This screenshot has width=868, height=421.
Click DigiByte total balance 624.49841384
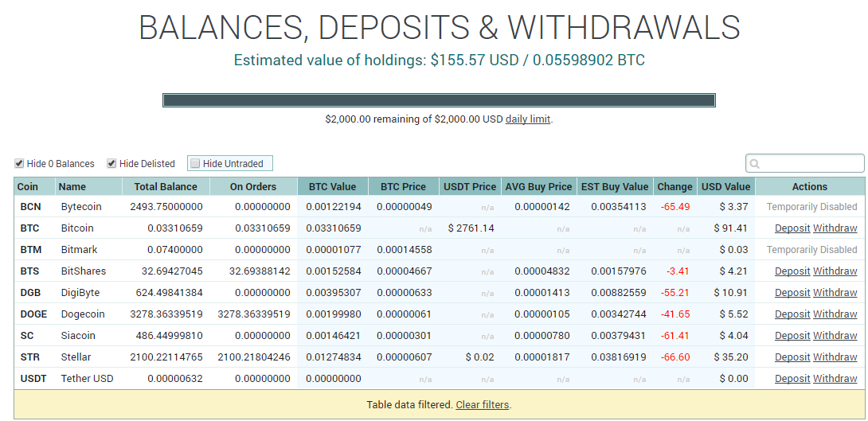point(169,293)
